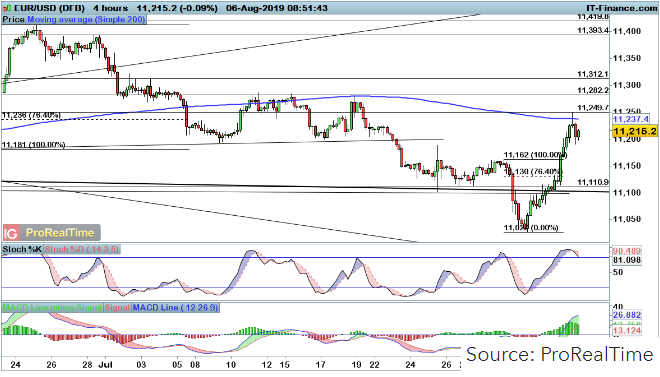
Task: Click the 11,130 (76.40%) Fibonacci label
Action: click(533, 171)
